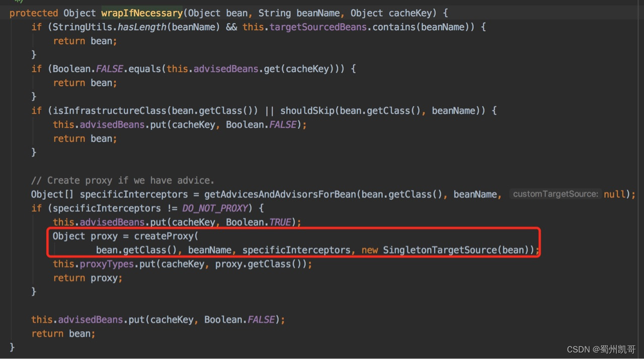Click the null argument after customTargetSource
Image resolution: width=644 pixels, height=359 pixels.
tap(614, 194)
